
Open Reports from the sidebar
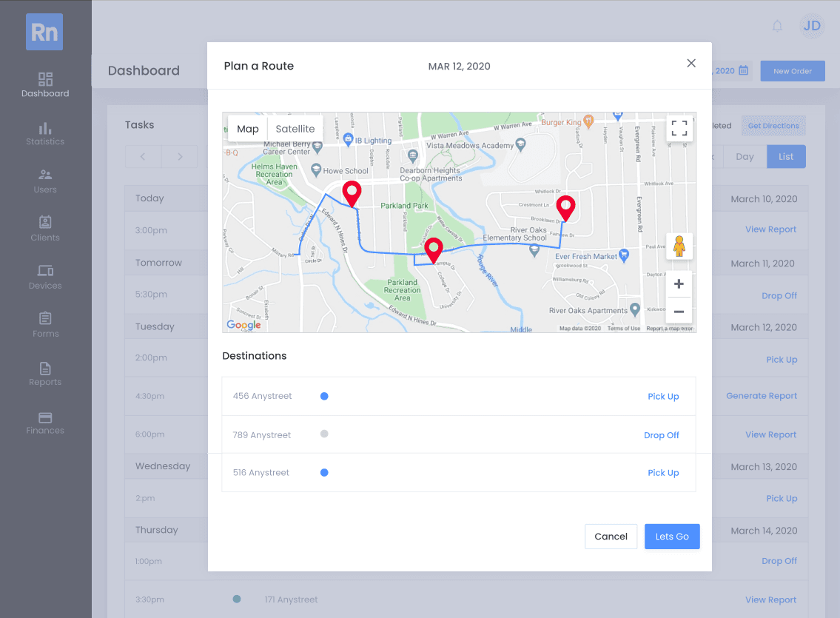pos(45,374)
